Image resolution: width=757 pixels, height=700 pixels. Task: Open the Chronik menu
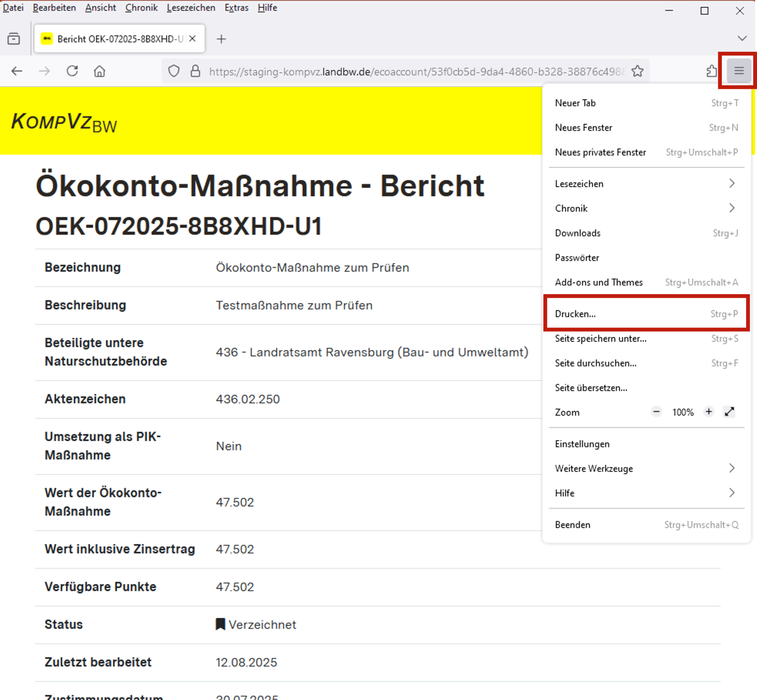141,8
